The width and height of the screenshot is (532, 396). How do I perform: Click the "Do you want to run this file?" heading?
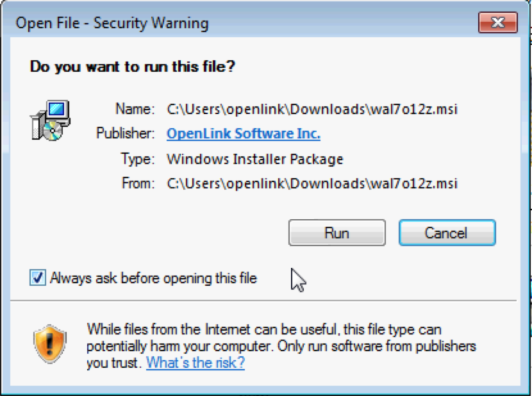[x=133, y=66]
